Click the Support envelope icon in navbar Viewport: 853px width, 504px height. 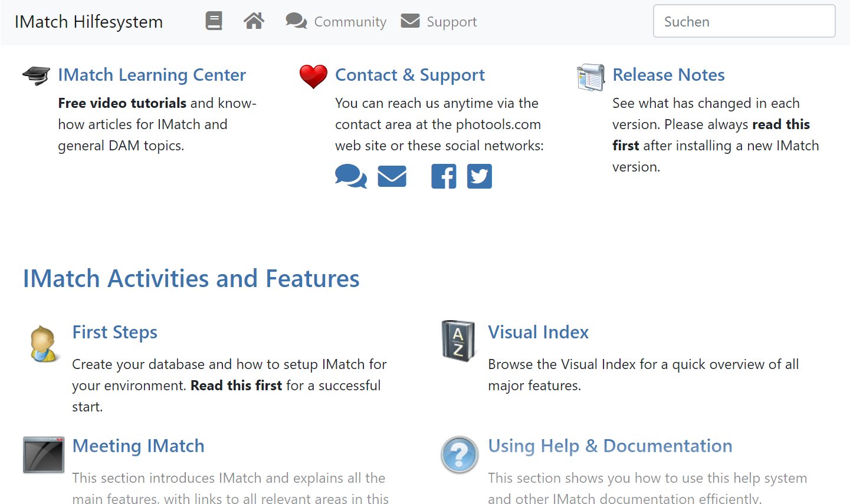[410, 21]
